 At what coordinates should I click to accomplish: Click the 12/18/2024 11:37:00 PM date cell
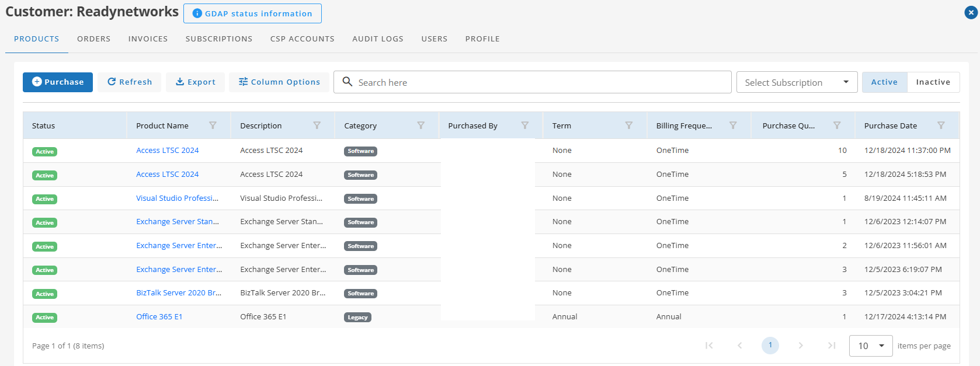(x=908, y=151)
